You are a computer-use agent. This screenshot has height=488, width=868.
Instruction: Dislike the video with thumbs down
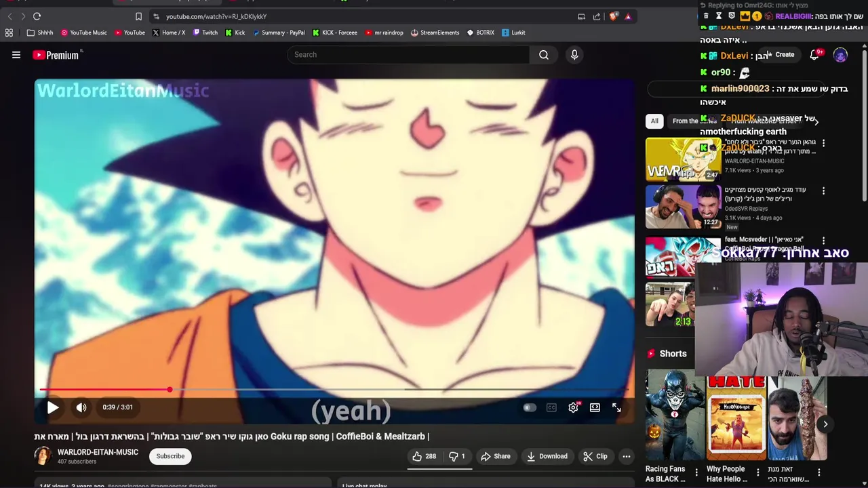(458, 456)
